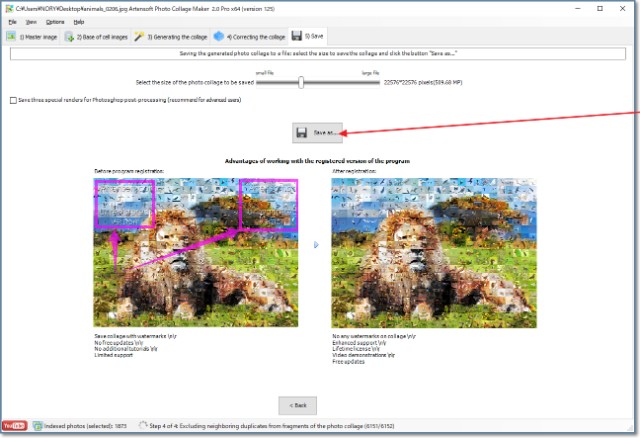Click the floppy disk icon on Save tab

(x=297, y=36)
